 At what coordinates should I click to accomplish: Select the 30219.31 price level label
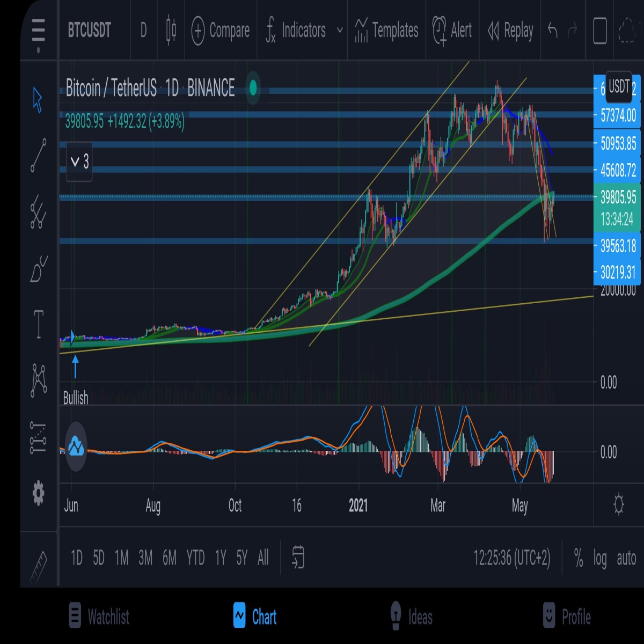point(617,273)
